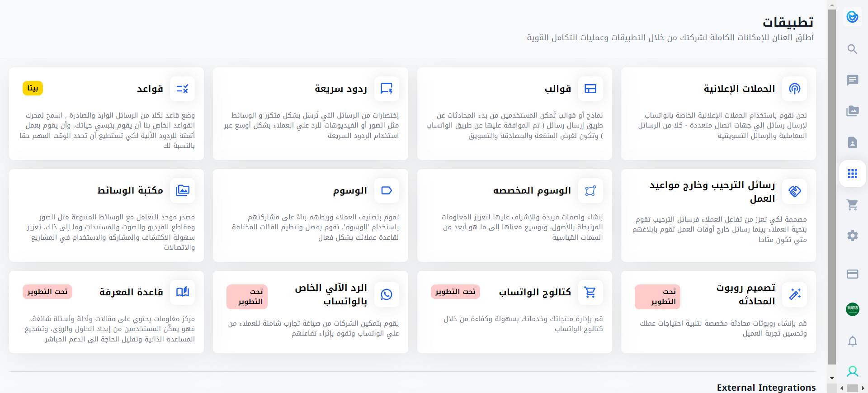This screenshot has height=393, width=868.
Task: Open the user profile sidebar icon
Action: pyautogui.click(x=852, y=372)
